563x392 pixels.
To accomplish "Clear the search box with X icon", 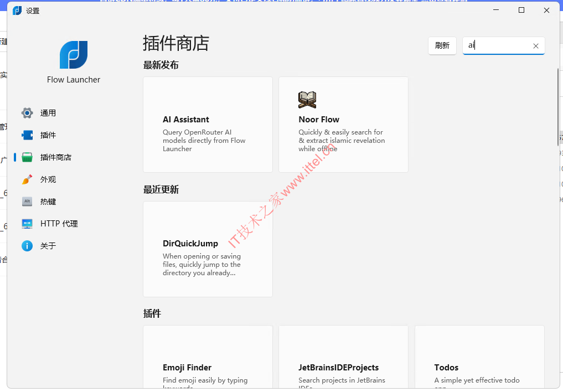I will point(536,46).
